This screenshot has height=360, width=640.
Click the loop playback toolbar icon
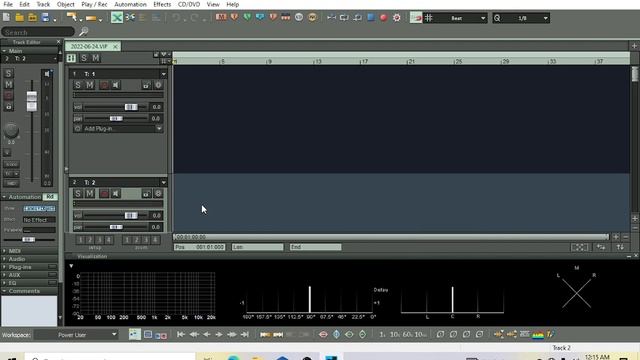(344, 18)
